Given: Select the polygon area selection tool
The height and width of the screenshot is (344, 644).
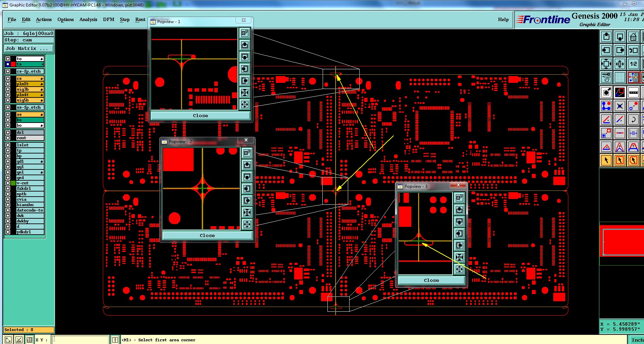Looking at the screenshot, I should 633,160.
